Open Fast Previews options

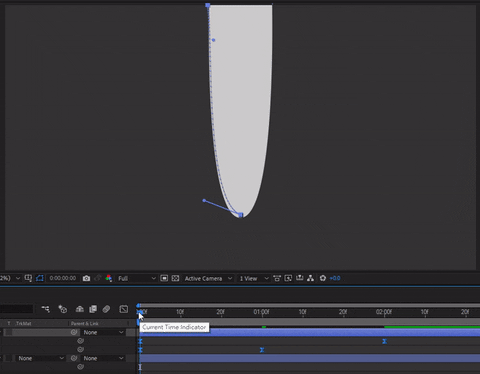tap(288, 278)
